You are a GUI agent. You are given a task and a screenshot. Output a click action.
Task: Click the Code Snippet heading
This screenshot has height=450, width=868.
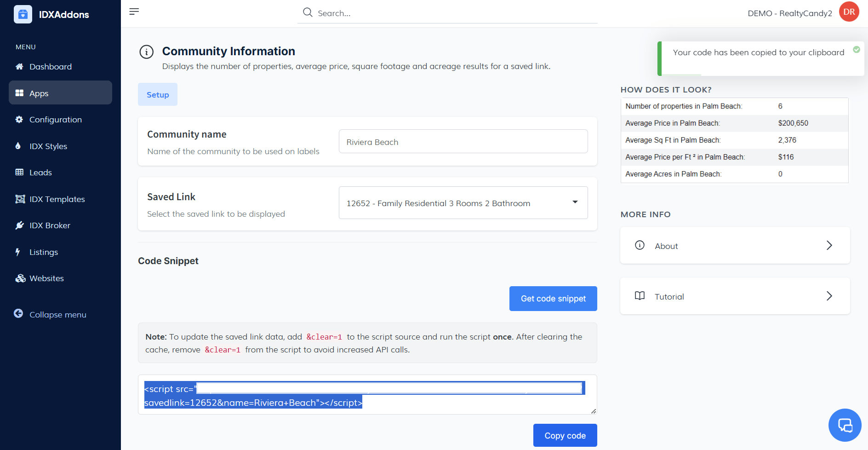pyautogui.click(x=168, y=261)
